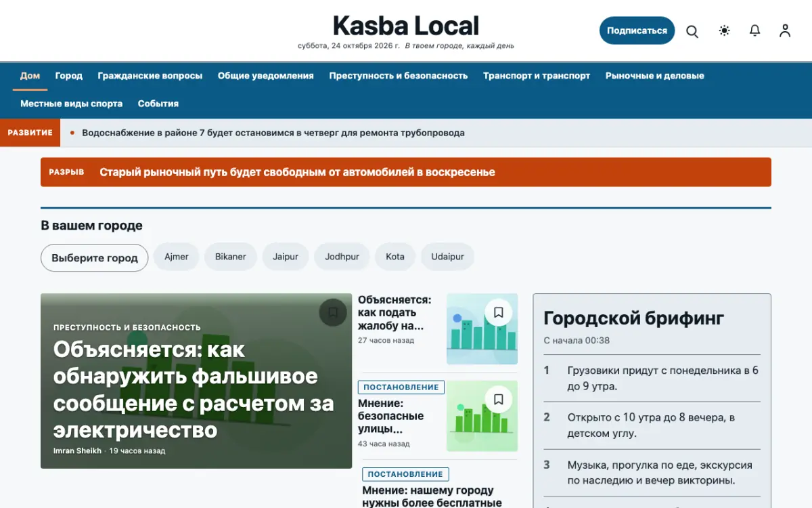Click the Подписаться button
The width and height of the screenshot is (812, 508).
[637, 30]
